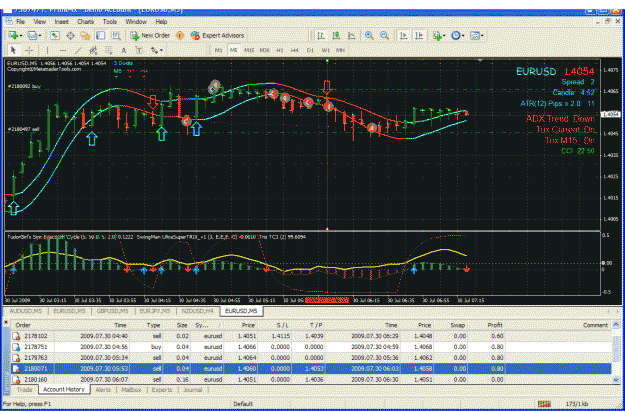Screen dimensions: 625x411
Task: Toggle chart Auto Scroll
Action: click(x=403, y=35)
